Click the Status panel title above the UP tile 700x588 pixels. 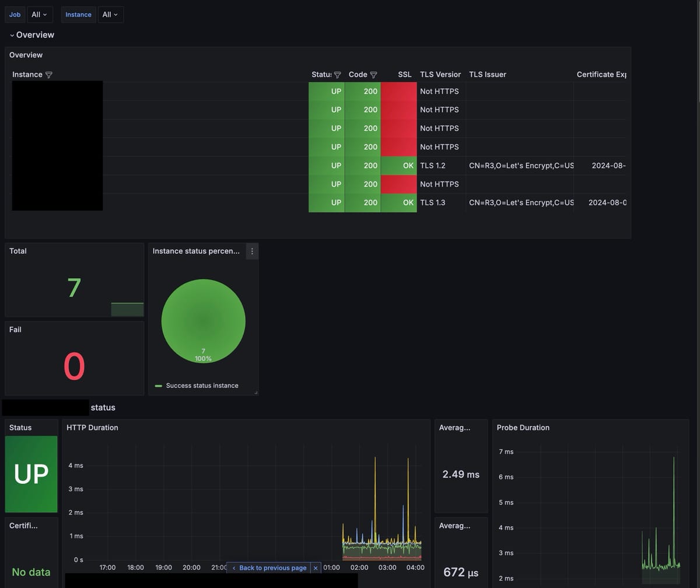[20, 428]
